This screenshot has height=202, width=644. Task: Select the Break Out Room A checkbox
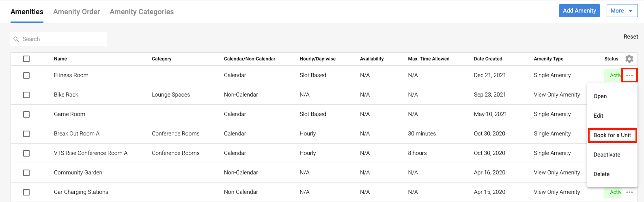point(26,134)
